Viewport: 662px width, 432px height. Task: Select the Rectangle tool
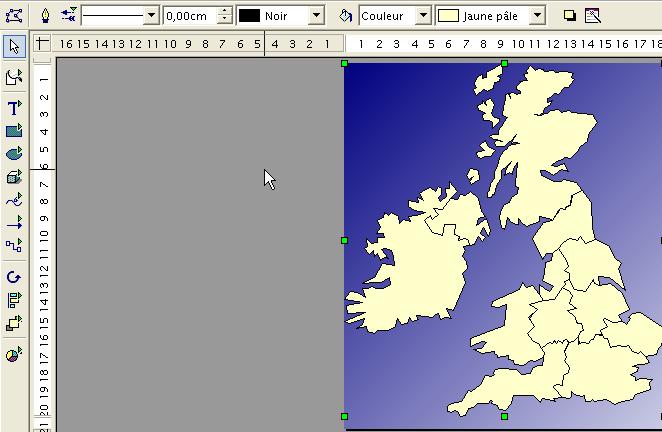click(x=14, y=130)
